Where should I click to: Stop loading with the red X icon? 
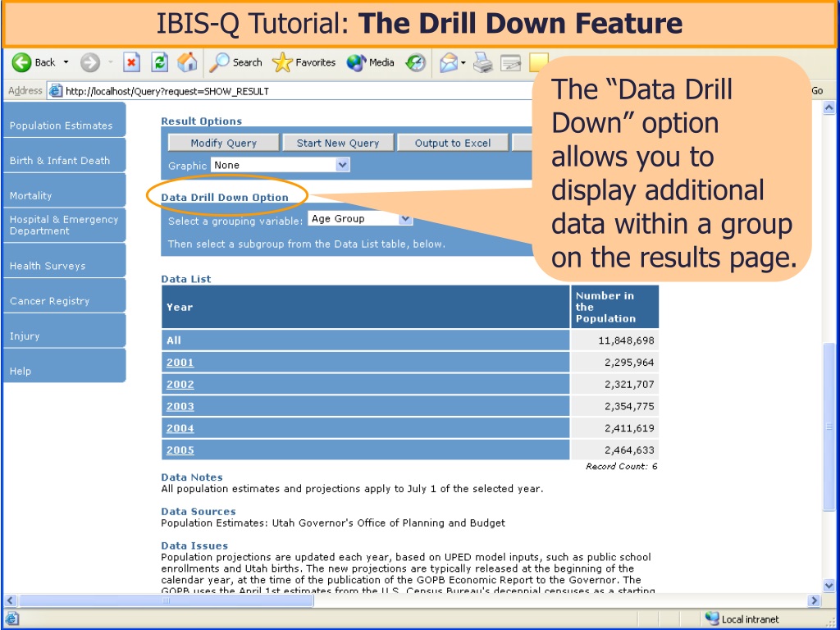(131, 62)
